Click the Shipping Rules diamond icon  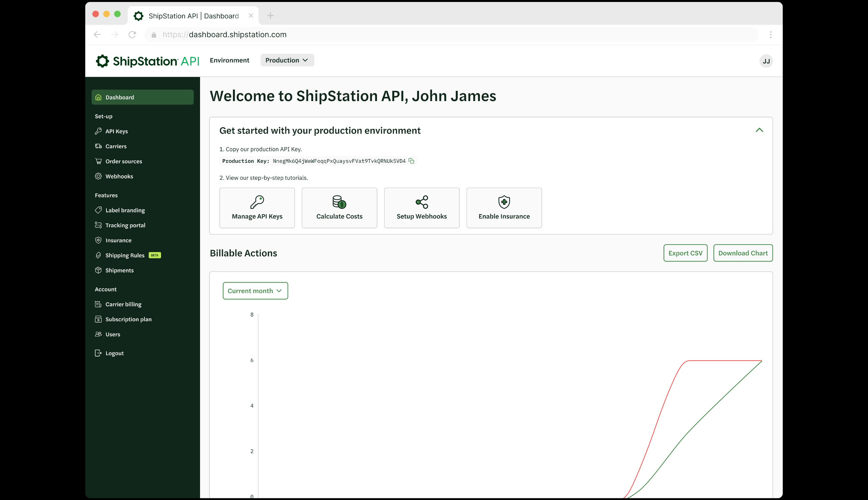point(99,255)
